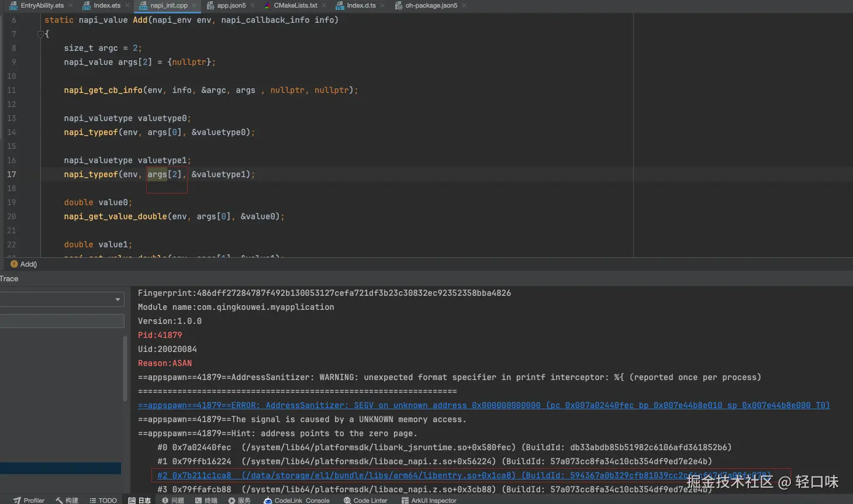Image resolution: width=853 pixels, height=504 pixels.
Task: Select the napi_init.cpp tab
Action: pyautogui.click(x=169, y=5)
